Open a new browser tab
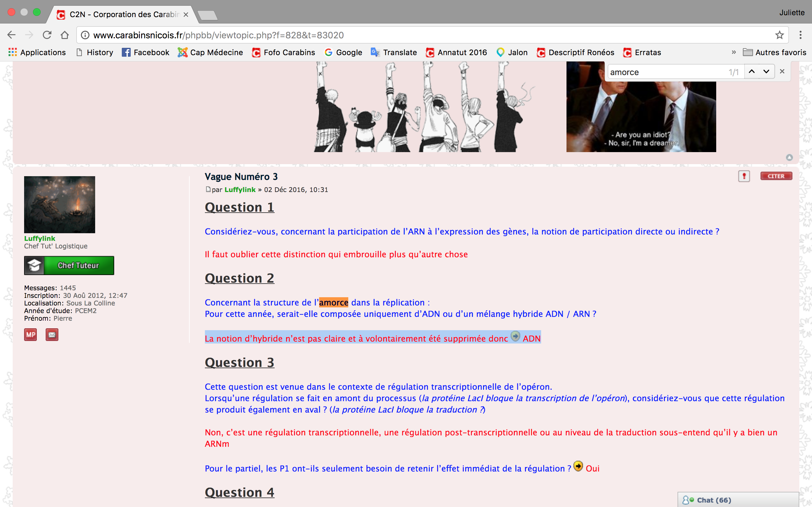Screen dimensions: 812x507 click(x=207, y=15)
